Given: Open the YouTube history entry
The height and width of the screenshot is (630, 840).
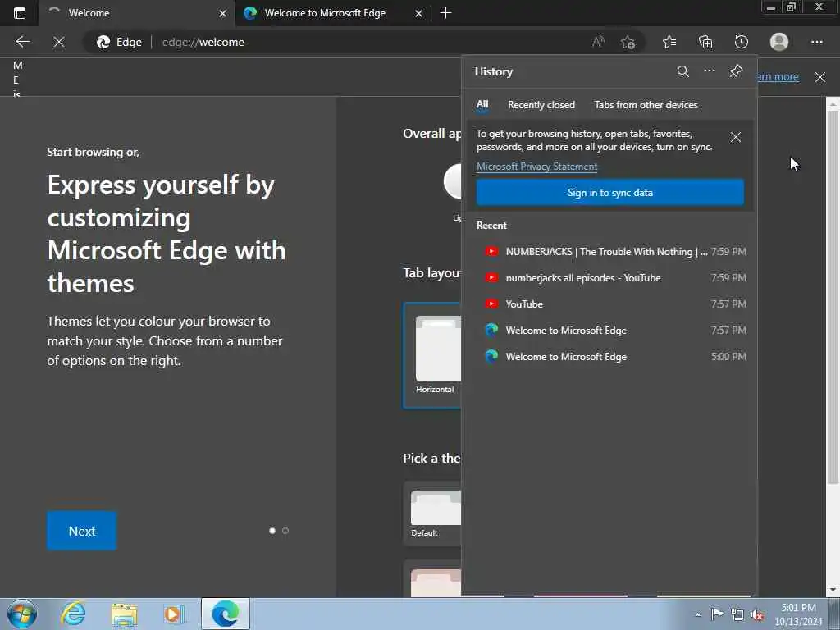Looking at the screenshot, I should [x=609, y=304].
